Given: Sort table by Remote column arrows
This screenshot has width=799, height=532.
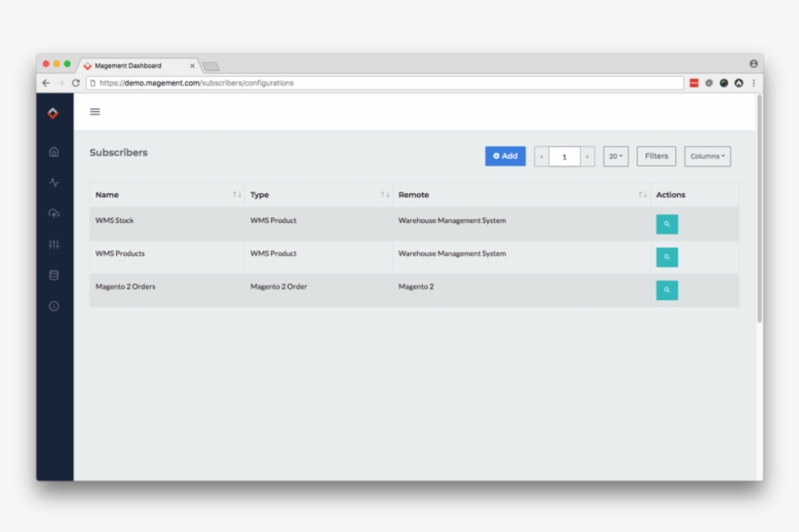Looking at the screenshot, I should [x=642, y=195].
